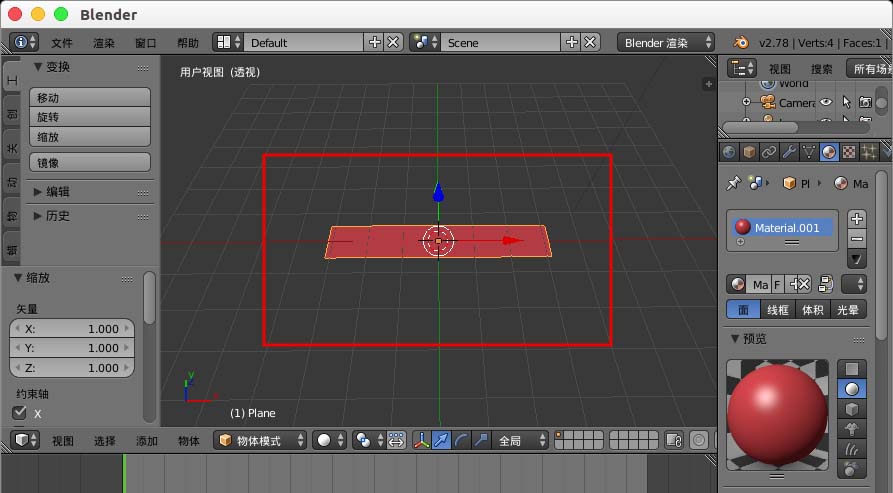Switch material type to 线框
This screenshot has height=493, width=893.
click(777, 310)
